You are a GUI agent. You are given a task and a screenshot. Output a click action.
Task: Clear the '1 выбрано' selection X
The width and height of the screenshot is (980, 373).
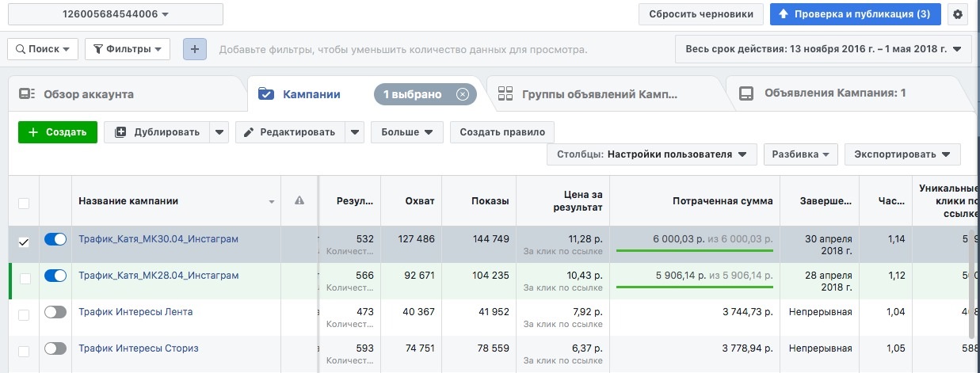(x=463, y=94)
